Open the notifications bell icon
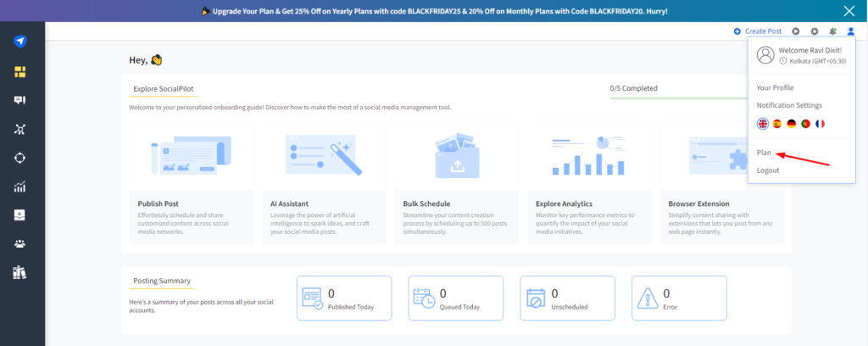This screenshot has height=346, width=868. (832, 31)
